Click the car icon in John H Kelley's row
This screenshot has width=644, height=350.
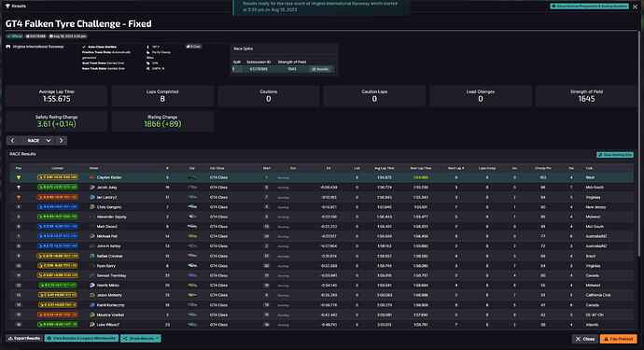[192, 246]
